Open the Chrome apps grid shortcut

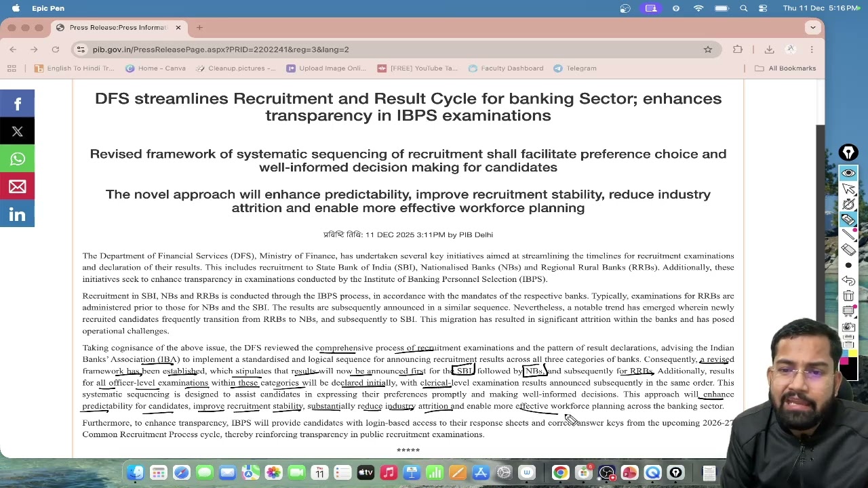tap(12, 68)
